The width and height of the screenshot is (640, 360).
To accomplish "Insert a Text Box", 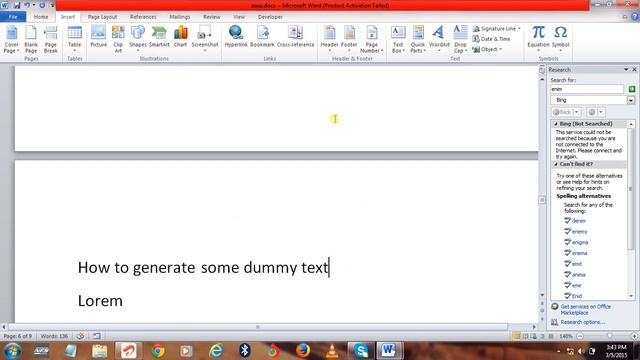I will (x=398, y=39).
